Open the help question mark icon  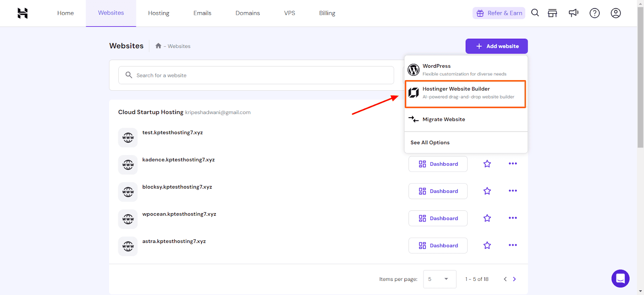tap(594, 13)
